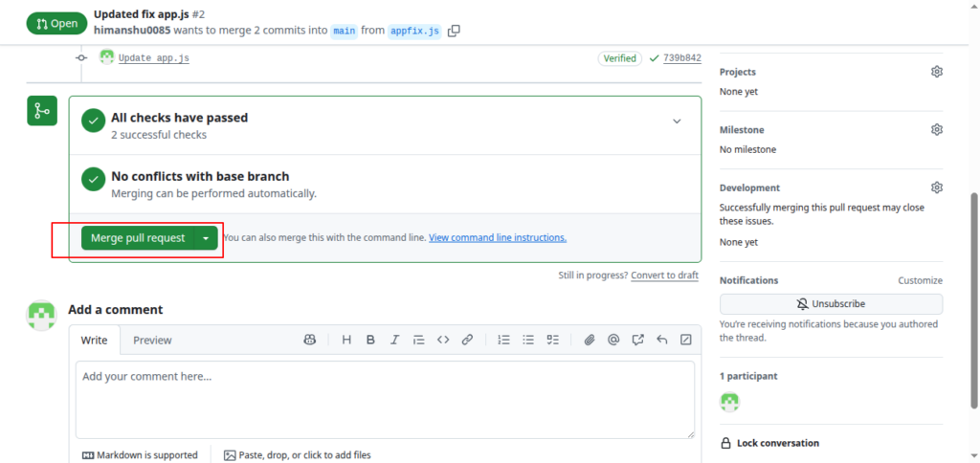The width and height of the screenshot is (980, 463).
Task: Insert a task list checklist
Action: (552, 340)
